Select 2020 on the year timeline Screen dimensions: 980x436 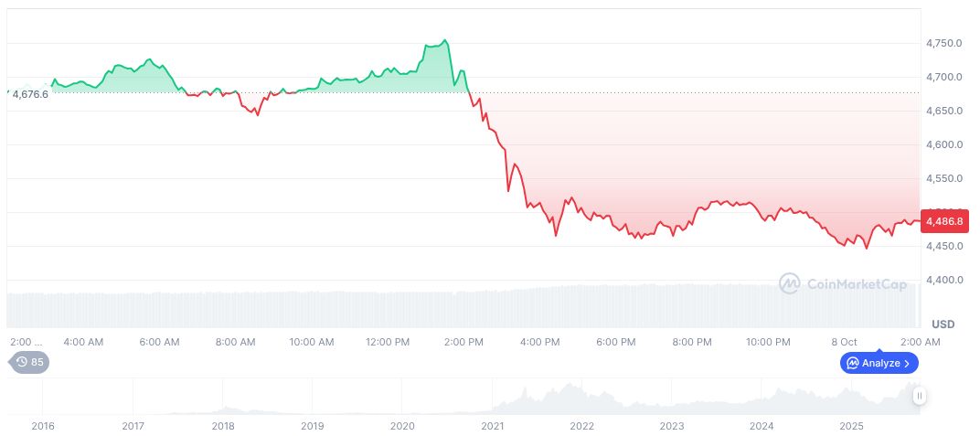tap(402, 426)
